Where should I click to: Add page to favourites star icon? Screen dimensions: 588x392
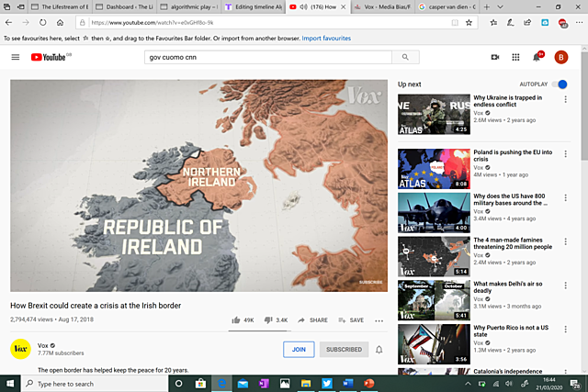click(469, 22)
